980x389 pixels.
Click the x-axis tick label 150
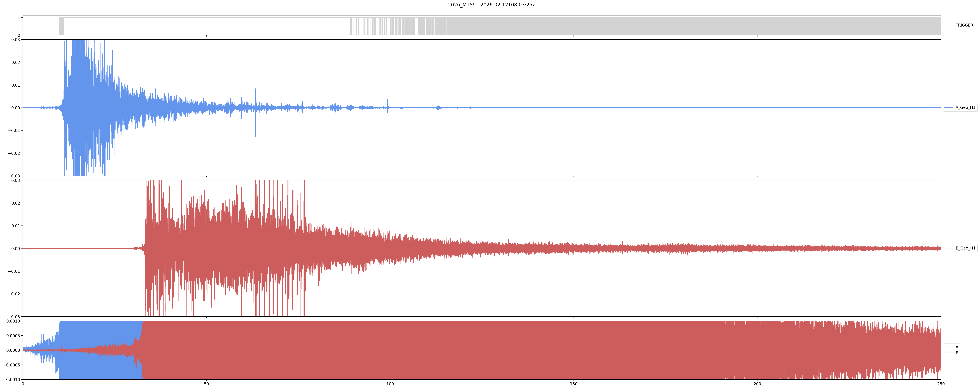[574, 384]
